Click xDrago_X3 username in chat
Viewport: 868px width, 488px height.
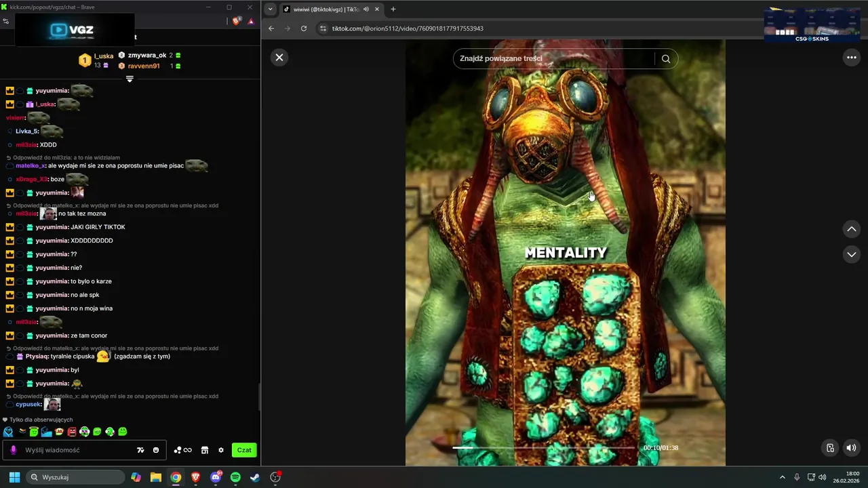[x=31, y=179]
